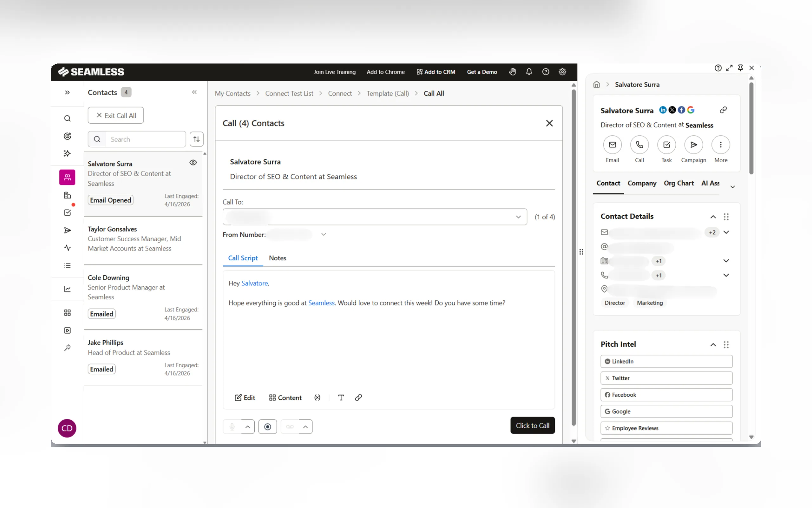Toggle sort order of contacts list

(x=197, y=139)
